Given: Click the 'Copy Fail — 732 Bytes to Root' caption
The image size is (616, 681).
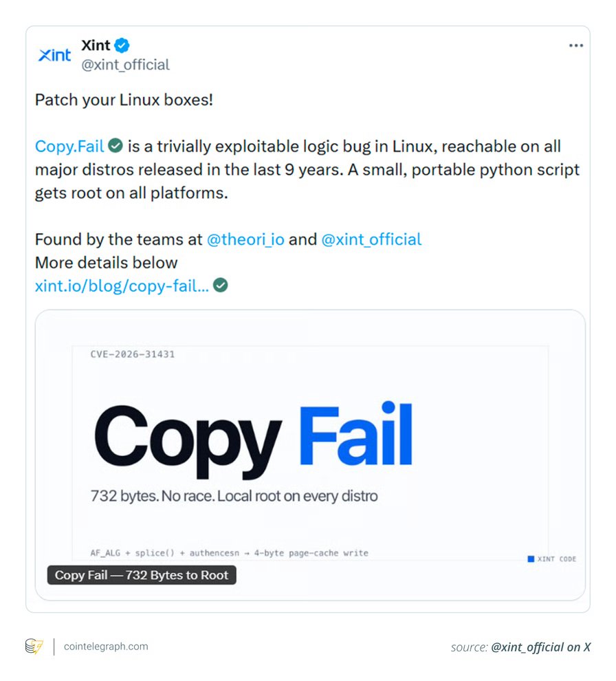Looking at the screenshot, I should pyautogui.click(x=142, y=575).
